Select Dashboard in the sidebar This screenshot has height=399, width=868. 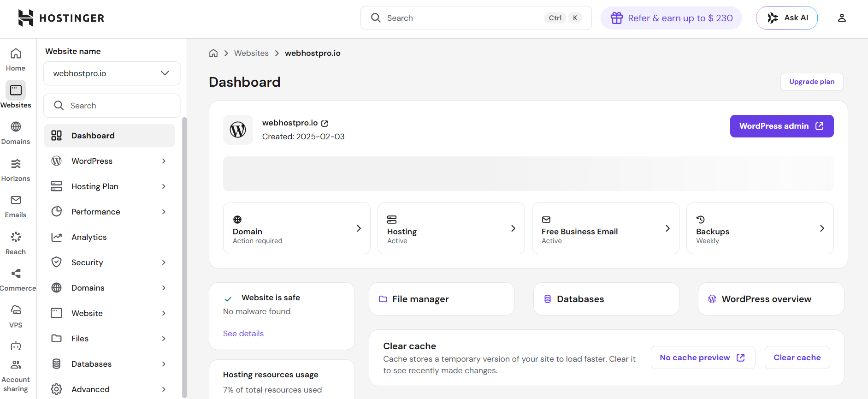(x=109, y=136)
